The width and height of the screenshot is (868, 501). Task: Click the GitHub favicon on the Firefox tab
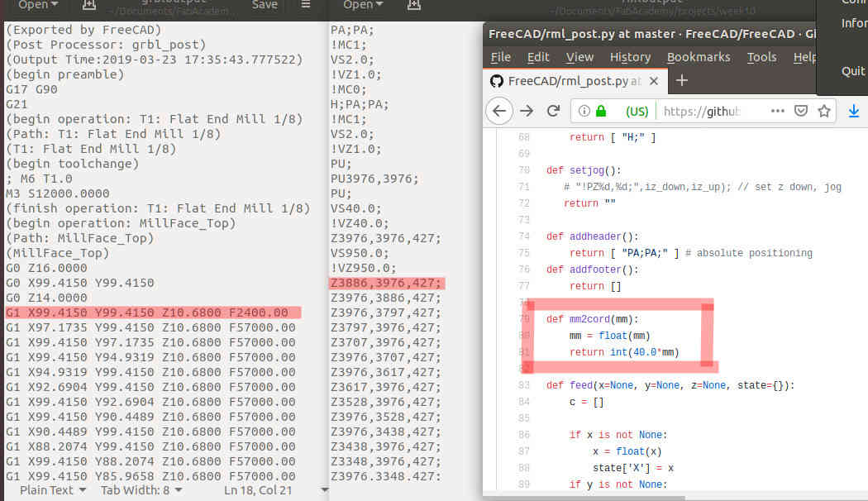497,81
